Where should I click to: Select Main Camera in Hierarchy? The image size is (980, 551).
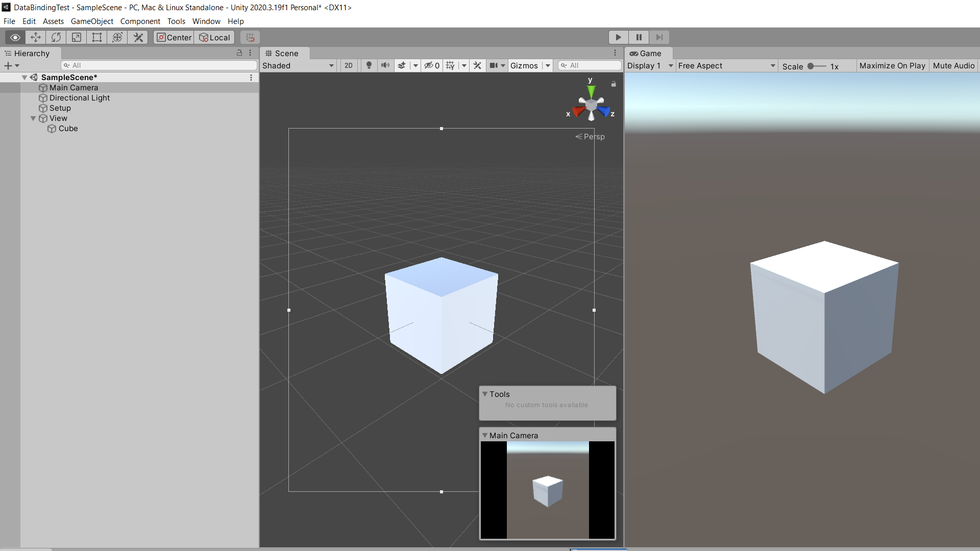coord(73,88)
